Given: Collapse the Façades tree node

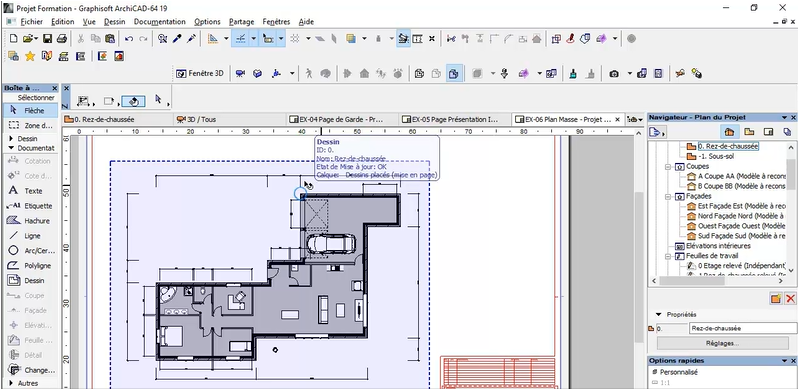Looking at the screenshot, I should (668, 196).
